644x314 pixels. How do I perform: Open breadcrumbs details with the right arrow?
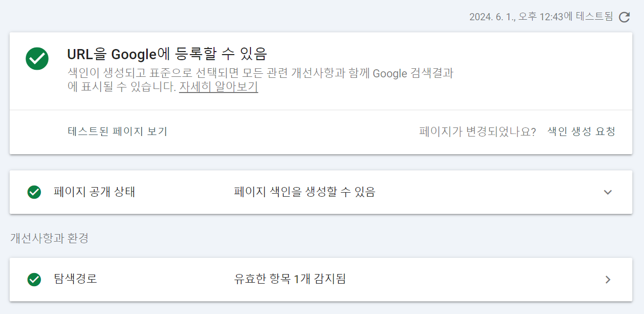click(608, 279)
